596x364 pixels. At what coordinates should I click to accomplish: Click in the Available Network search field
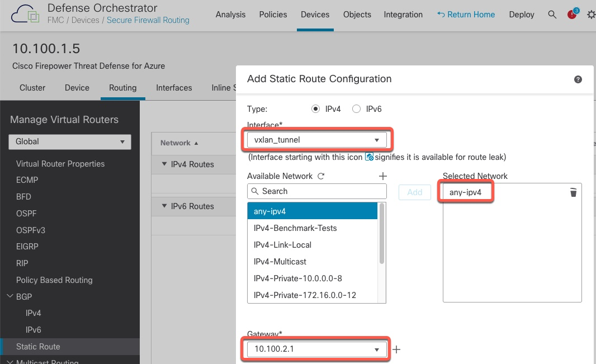tap(316, 191)
